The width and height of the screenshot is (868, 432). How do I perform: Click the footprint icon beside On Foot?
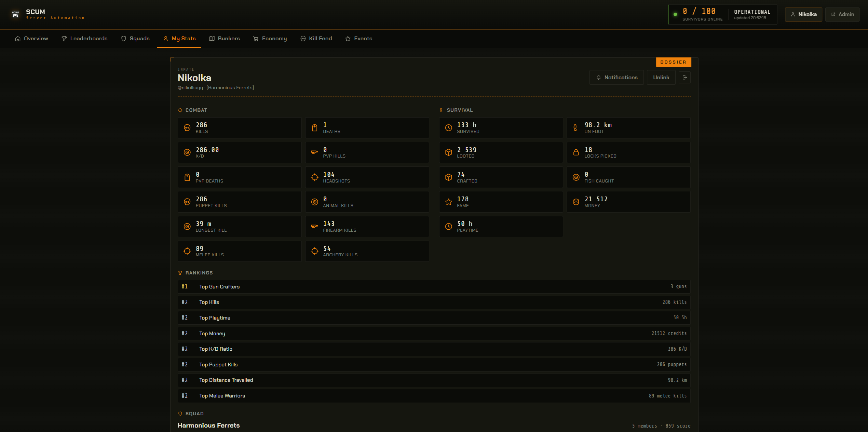click(x=575, y=128)
